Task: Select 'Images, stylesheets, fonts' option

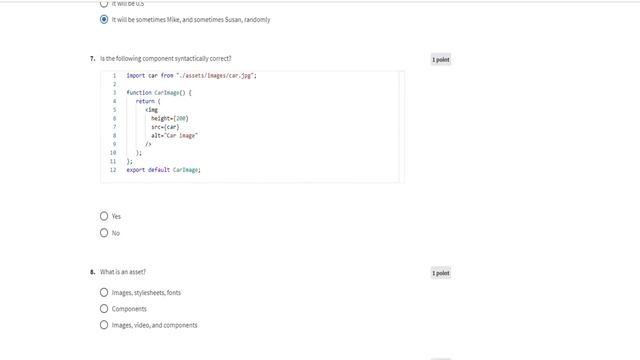Action: point(104,293)
